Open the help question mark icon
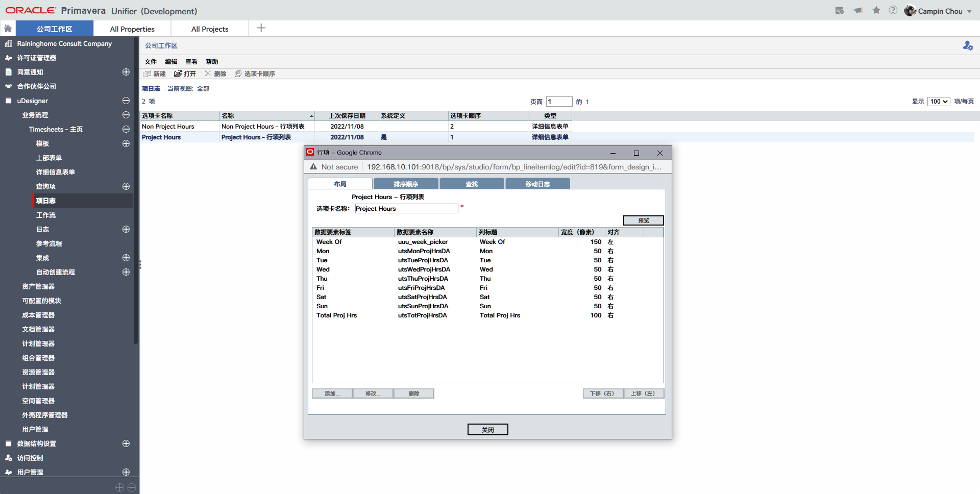This screenshot has width=980, height=494. (893, 10)
